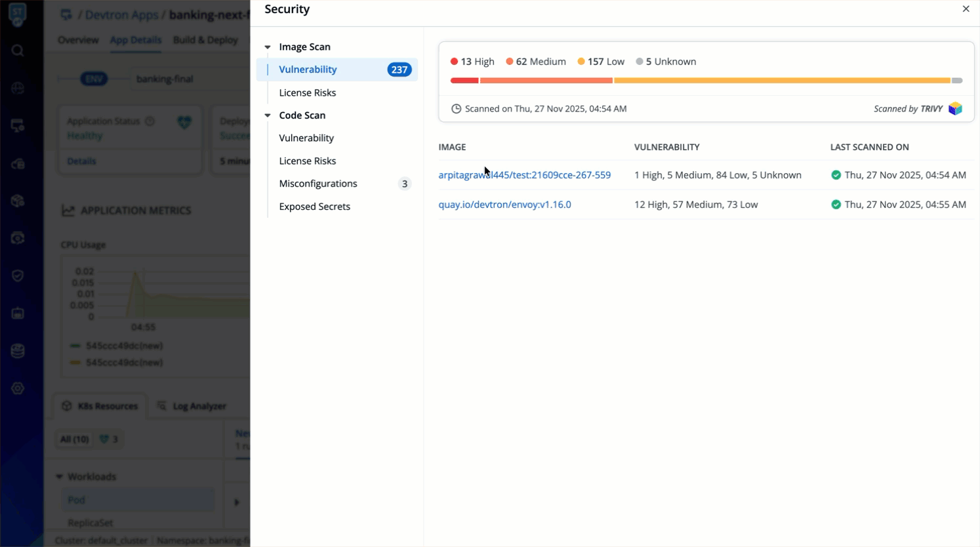Open quay.io/devtron/envoy:v1.16.0 image link
The height and width of the screenshot is (547, 980).
(504, 205)
